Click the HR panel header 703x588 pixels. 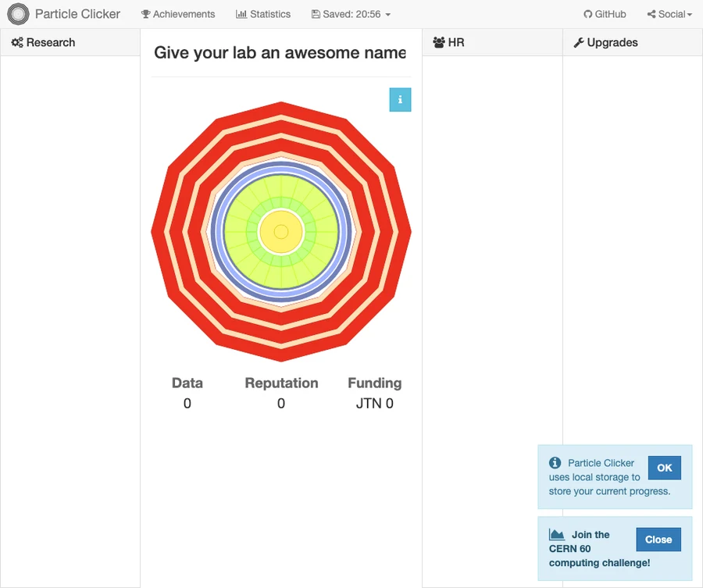tap(492, 43)
